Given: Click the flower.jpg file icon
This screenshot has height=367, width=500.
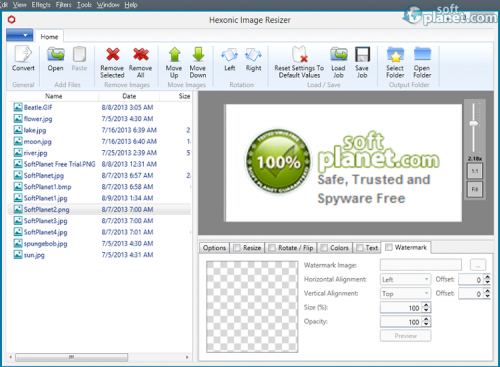Looking at the screenshot, I should pyautogui.click(x=18, y=118).
